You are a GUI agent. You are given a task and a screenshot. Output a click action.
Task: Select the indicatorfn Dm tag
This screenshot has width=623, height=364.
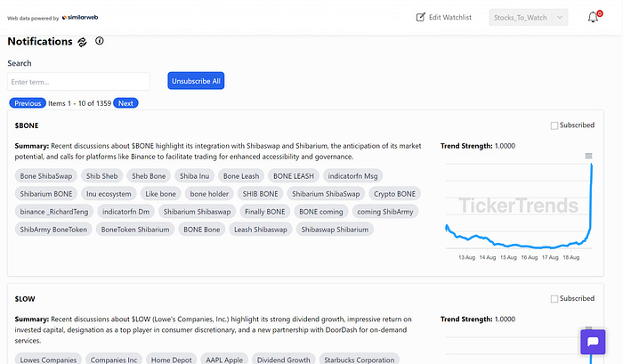(125, 212)
